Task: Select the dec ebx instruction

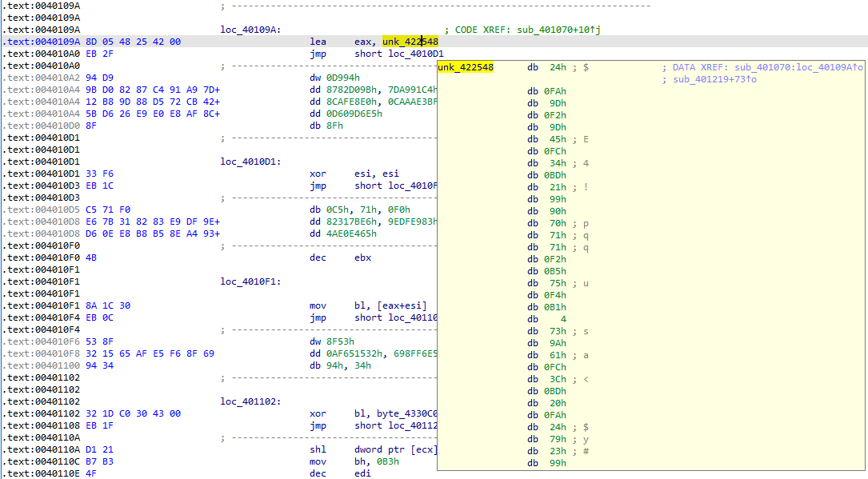Action: pos(341,257)
